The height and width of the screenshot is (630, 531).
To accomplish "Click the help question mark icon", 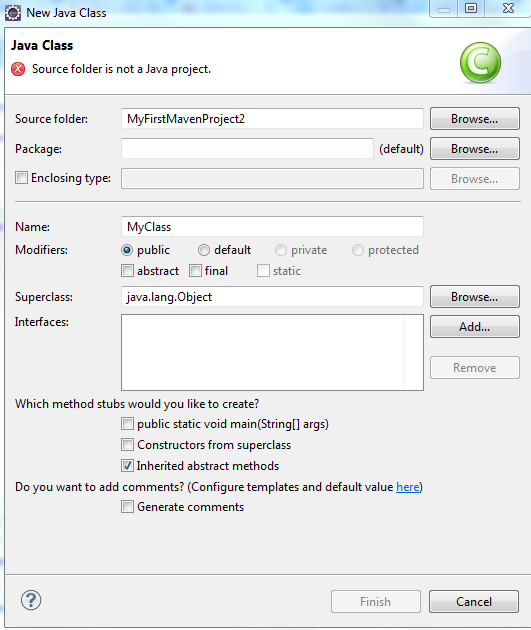I will pos(31,600).
